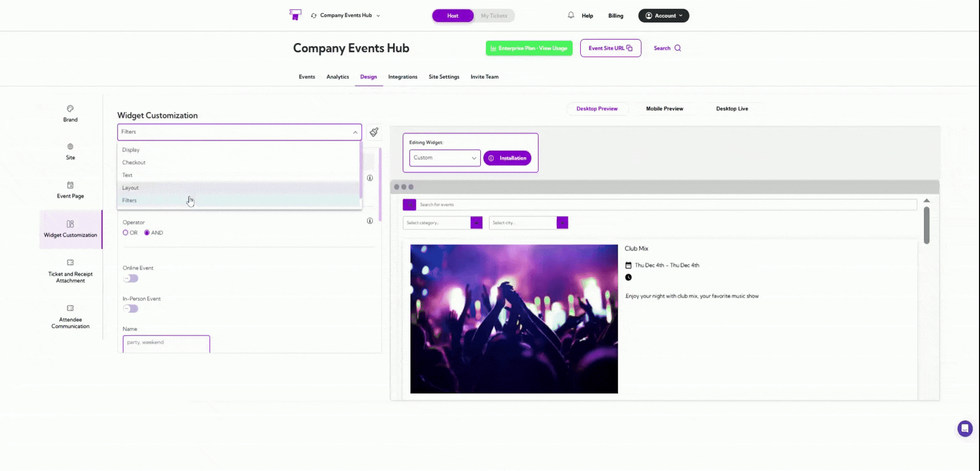Open the Account dropdown menu
980x471 pixels.
tap(664, 16)
